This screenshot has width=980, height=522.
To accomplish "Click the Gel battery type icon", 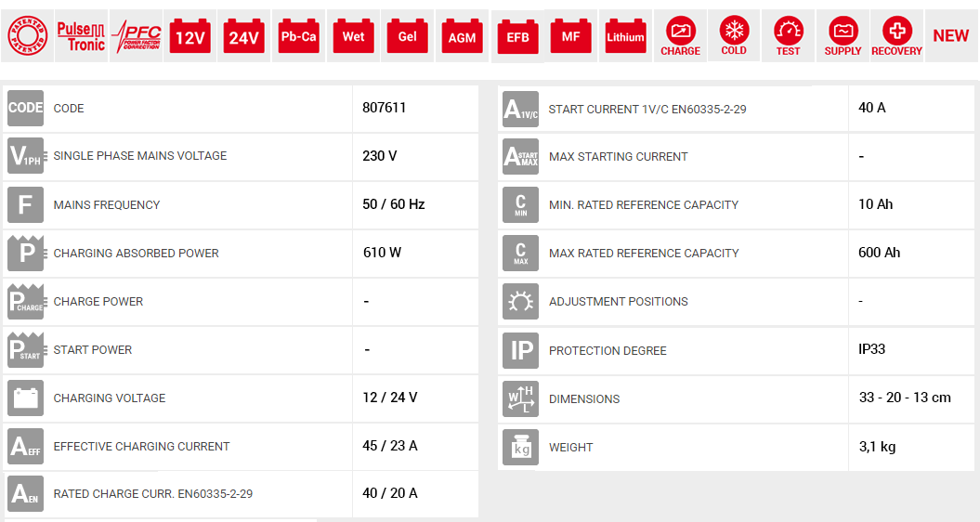I will 407,36.
